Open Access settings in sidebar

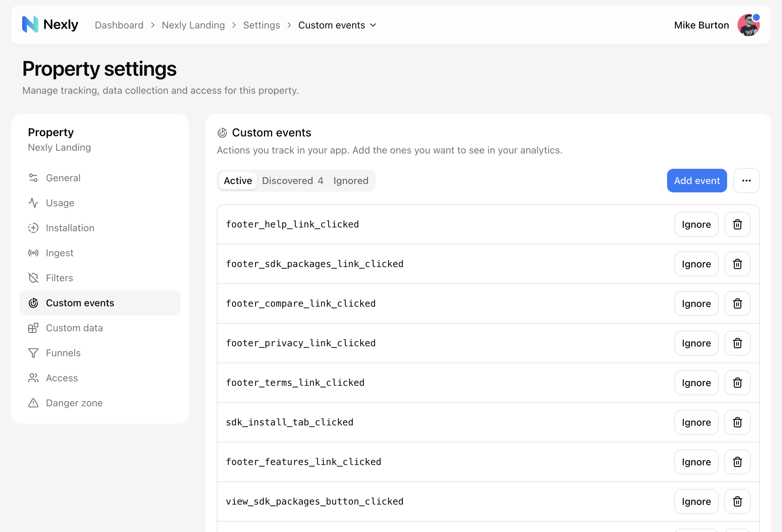[x=100, y=378]
